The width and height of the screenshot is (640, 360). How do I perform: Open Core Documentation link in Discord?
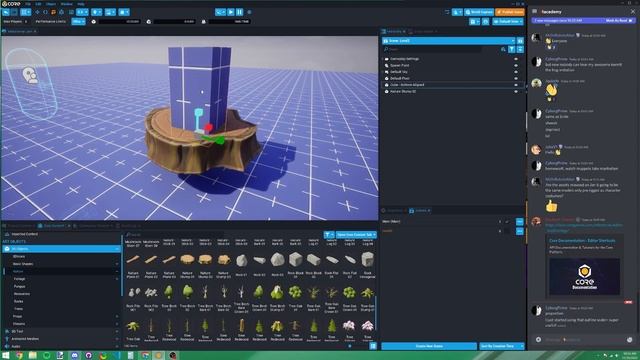[582, 241]
